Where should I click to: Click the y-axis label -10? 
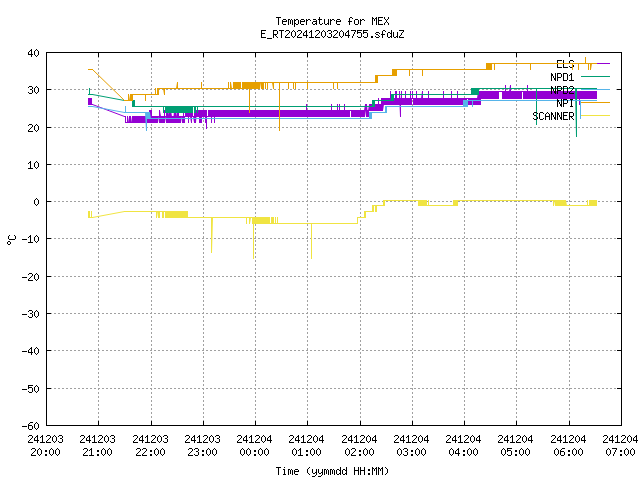point(31,239)
